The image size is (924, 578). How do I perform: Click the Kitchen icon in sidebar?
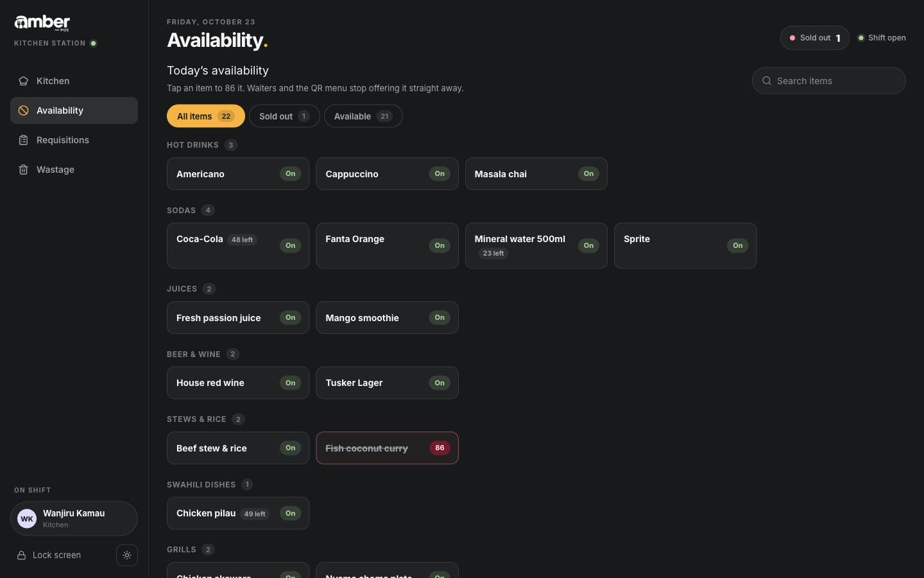[x=23, y=81]
